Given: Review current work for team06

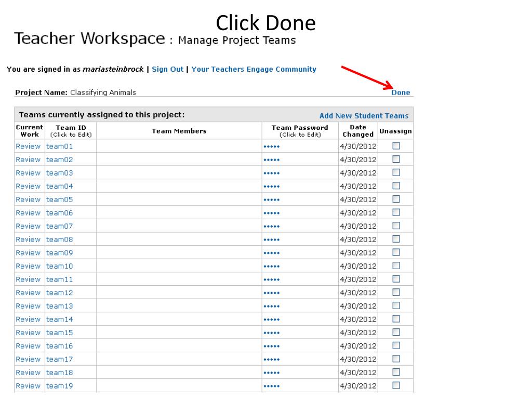Looking at the screenshot, I should click(28, 212).
